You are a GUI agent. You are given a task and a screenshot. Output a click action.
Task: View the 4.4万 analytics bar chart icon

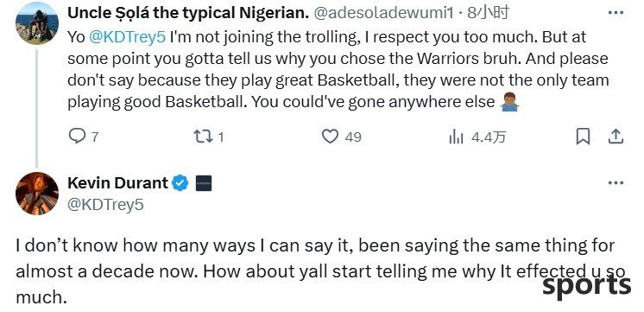pos(456,137)
